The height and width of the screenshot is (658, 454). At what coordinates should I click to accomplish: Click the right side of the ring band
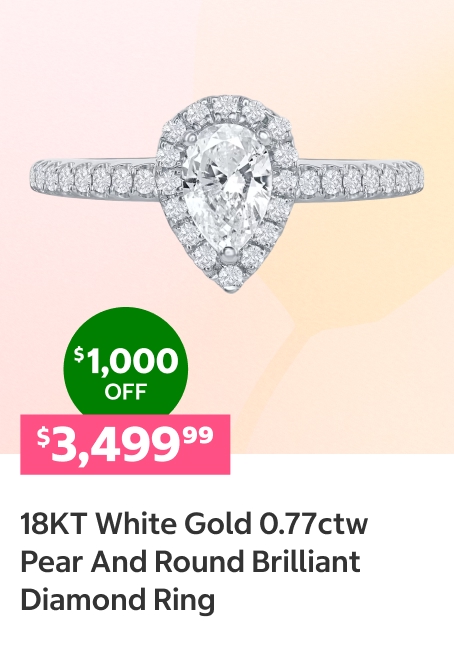(x=361, y=180)
